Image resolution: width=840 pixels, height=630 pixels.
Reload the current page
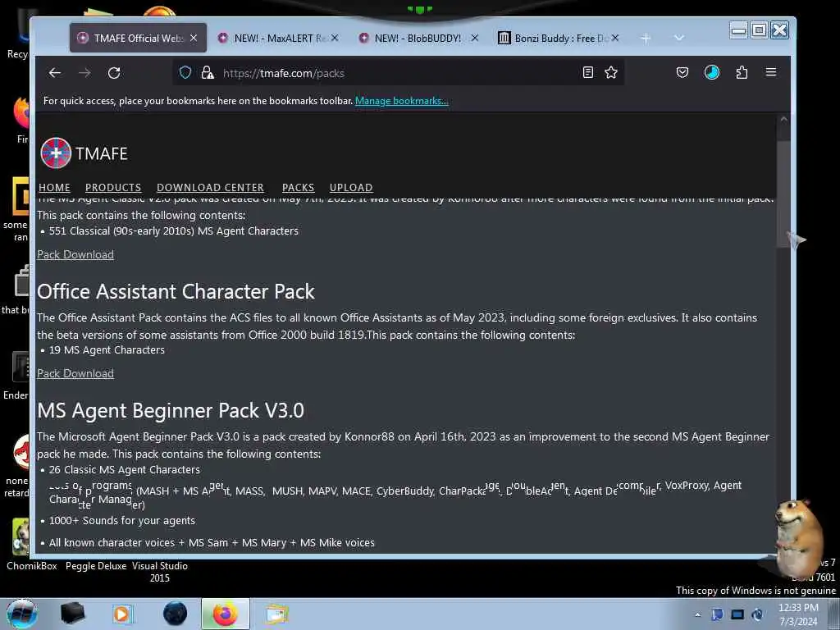click(114, 73)
